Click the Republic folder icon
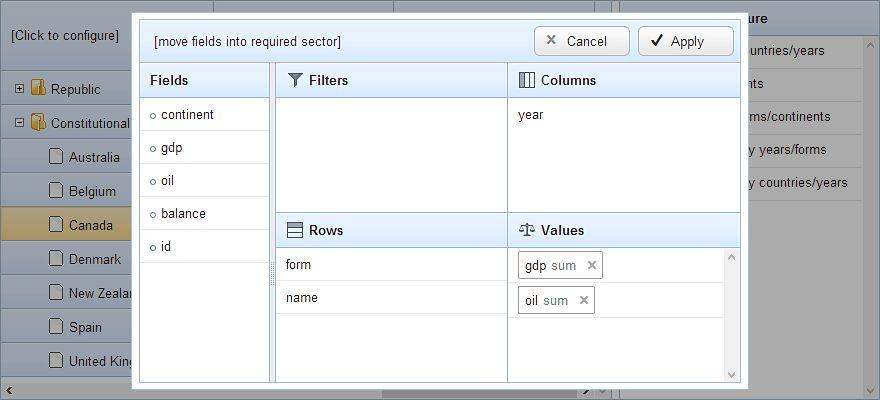 (39, 89)
